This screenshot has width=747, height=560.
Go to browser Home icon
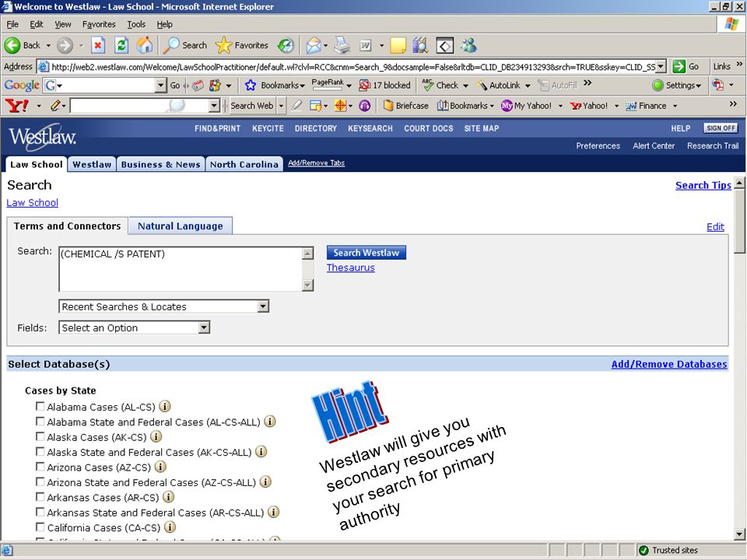point(145,46)
